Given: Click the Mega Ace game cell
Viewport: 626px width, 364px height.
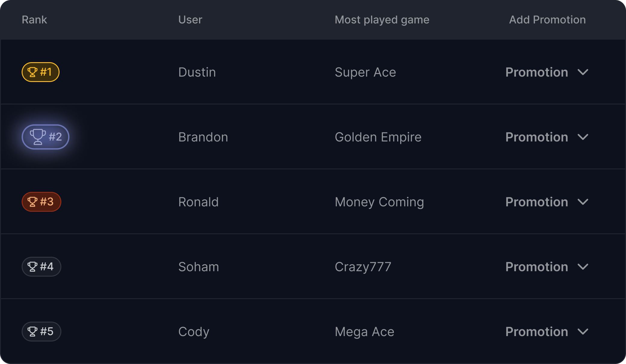Looking at the screenshot, I should (x=364, y=332).
